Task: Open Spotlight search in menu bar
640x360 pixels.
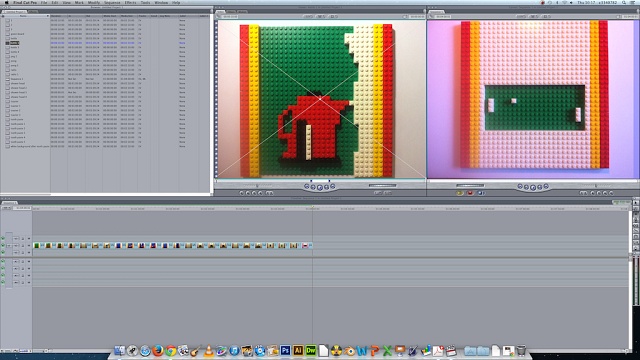Action: tap(624, 2)
